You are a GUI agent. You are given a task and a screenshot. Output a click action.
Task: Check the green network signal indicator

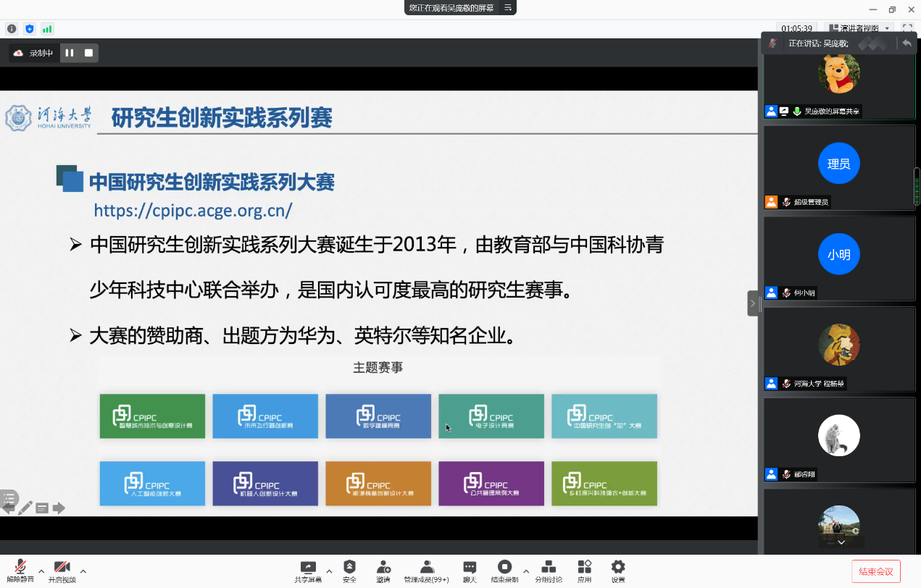47,29
